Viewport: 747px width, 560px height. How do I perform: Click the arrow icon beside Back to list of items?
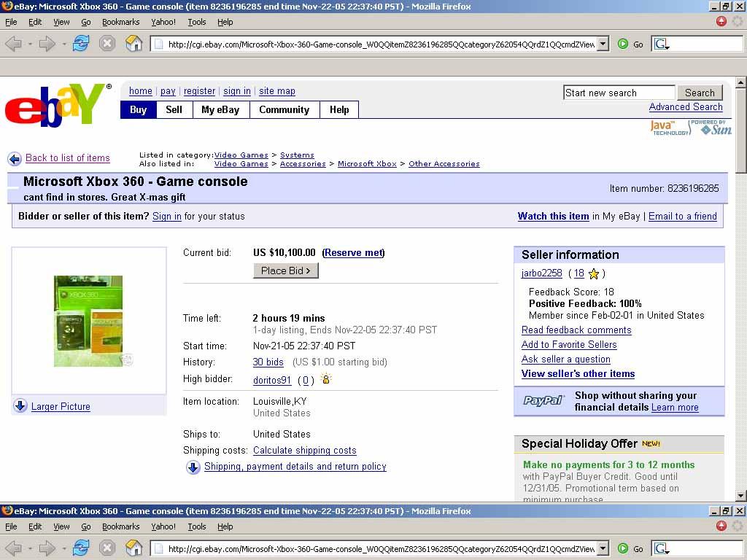(x=15, y=158)
